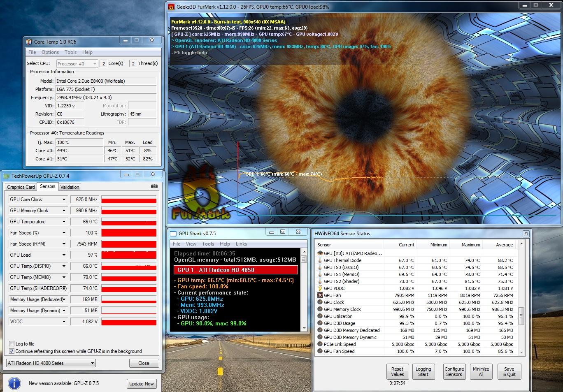Click the GPU TS0 (DispIO) thermometer icon

point(320,267)
